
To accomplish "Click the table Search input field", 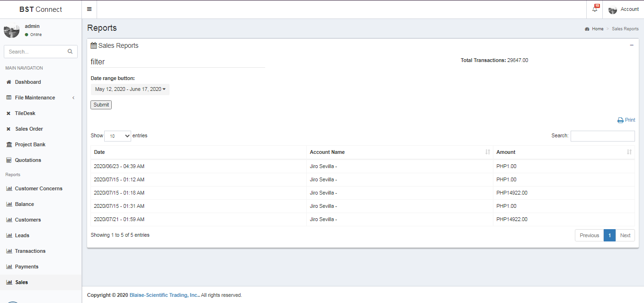I will click(602, 136).
